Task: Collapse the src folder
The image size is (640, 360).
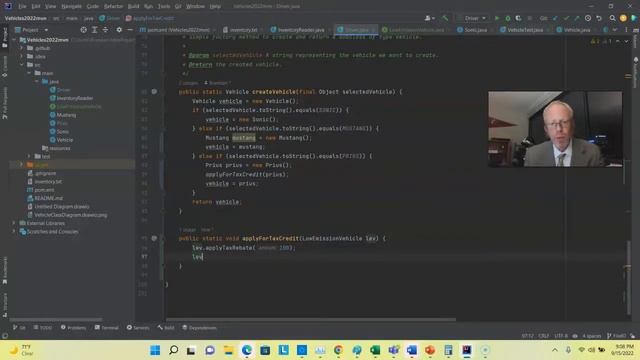Action: [x=22, y=64]
